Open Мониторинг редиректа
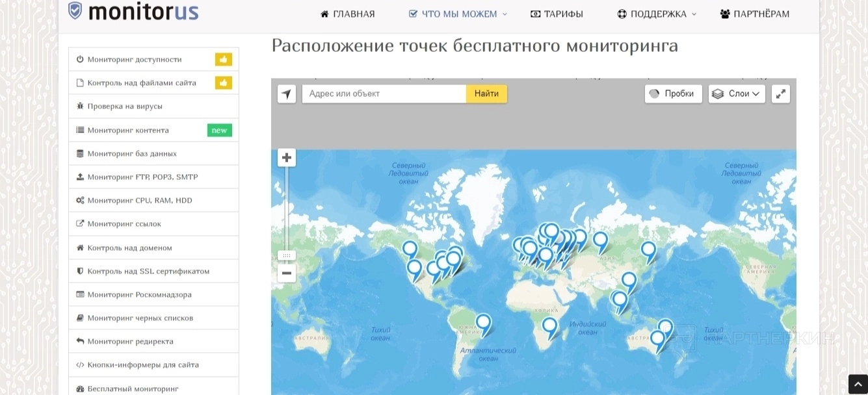 point(153,341)
